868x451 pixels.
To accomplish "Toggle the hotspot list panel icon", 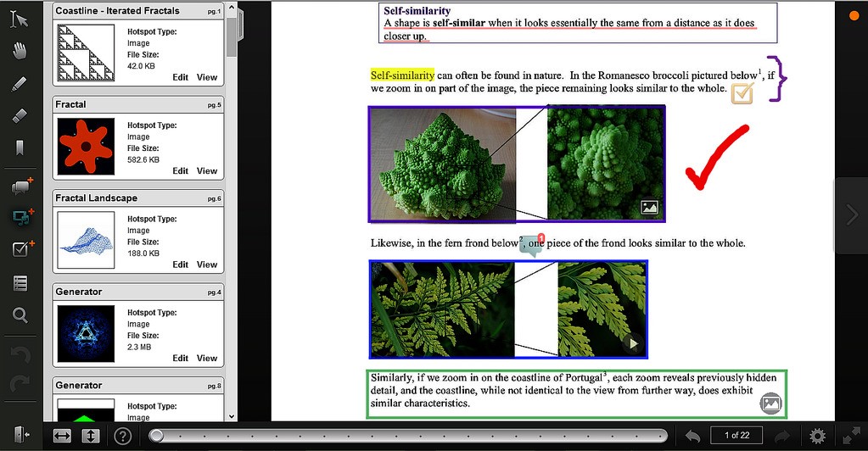I will click(20, 283).
